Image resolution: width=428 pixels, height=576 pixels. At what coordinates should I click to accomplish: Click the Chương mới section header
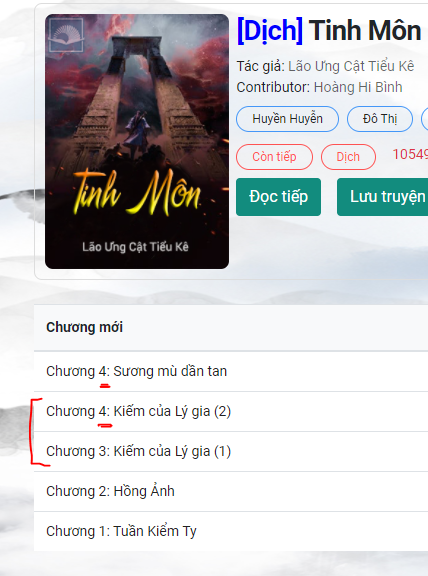point(84,327)
